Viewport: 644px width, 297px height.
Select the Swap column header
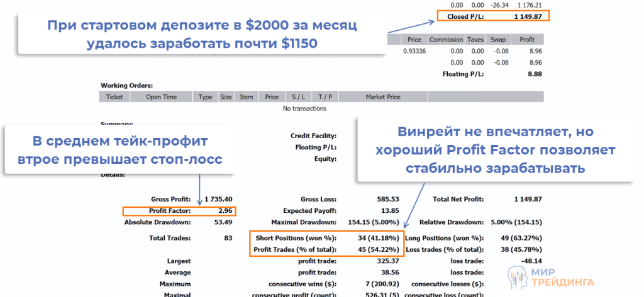click(497, 40)
